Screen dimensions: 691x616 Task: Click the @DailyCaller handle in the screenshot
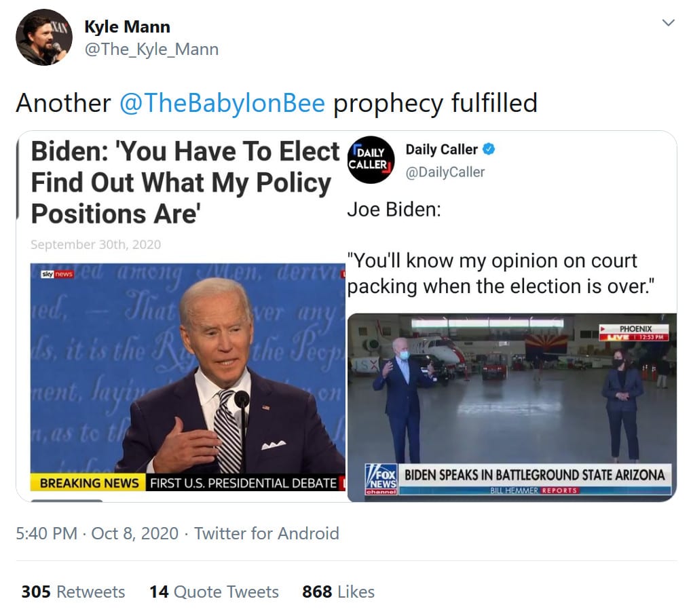[x=445, y=172]
